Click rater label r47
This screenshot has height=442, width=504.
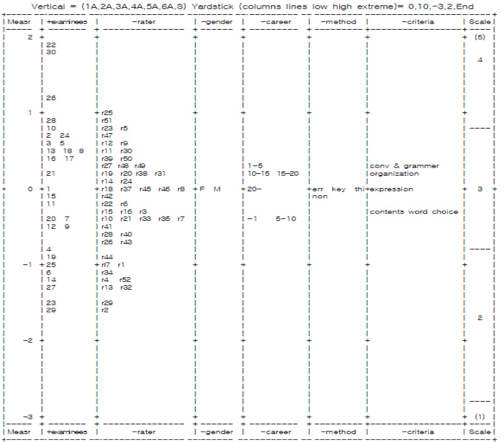coord(107,135)
